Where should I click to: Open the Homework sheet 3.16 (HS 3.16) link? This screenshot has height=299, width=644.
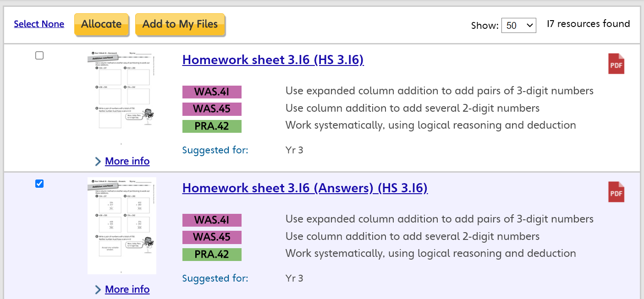(x=273, y=60)
